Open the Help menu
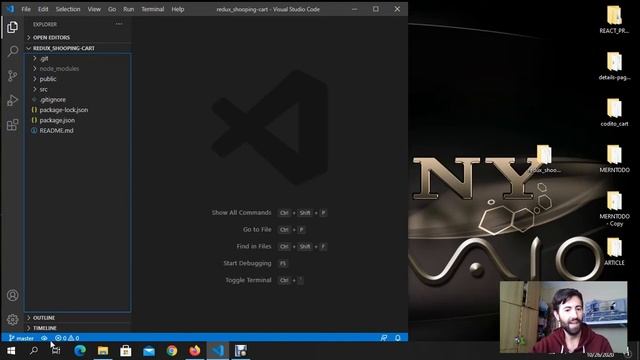Viewport: 640px width, 360px height. tap(178, 9)
